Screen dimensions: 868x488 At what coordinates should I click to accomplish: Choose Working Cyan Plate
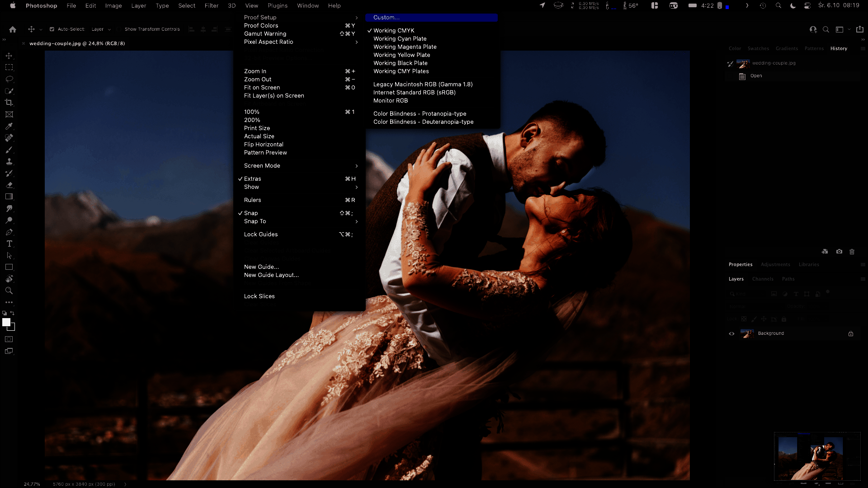[433, 39]
